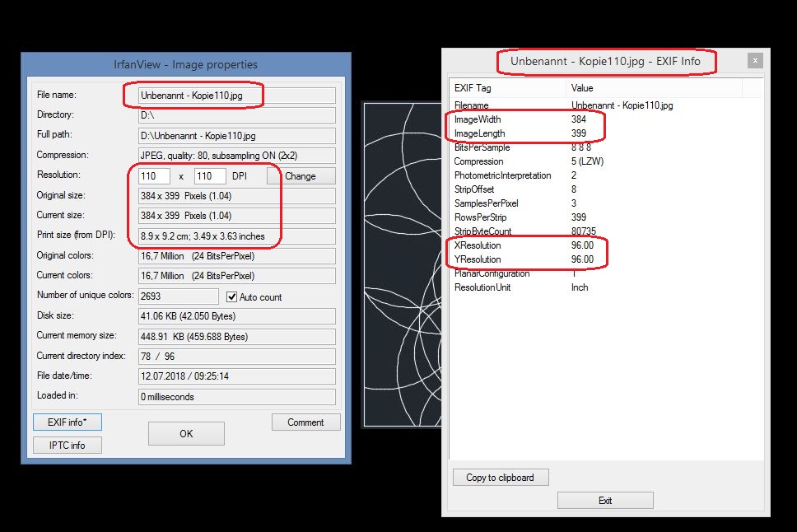Click the IrfanView Image properties title bar
Screen dimensions: 797x532
185,64
